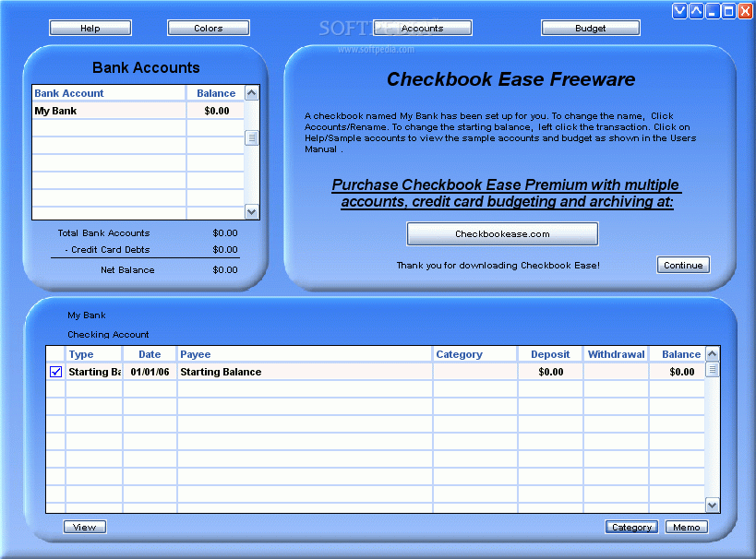Click transaction register scroll up arrow
756x559 pixels.
(x=712, y=354)
